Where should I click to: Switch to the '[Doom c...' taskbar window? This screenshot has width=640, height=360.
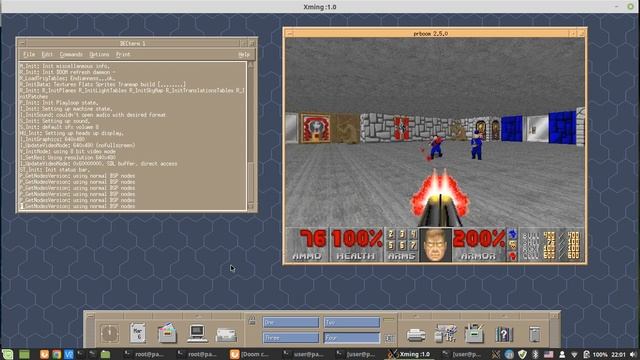coord(250,354)
